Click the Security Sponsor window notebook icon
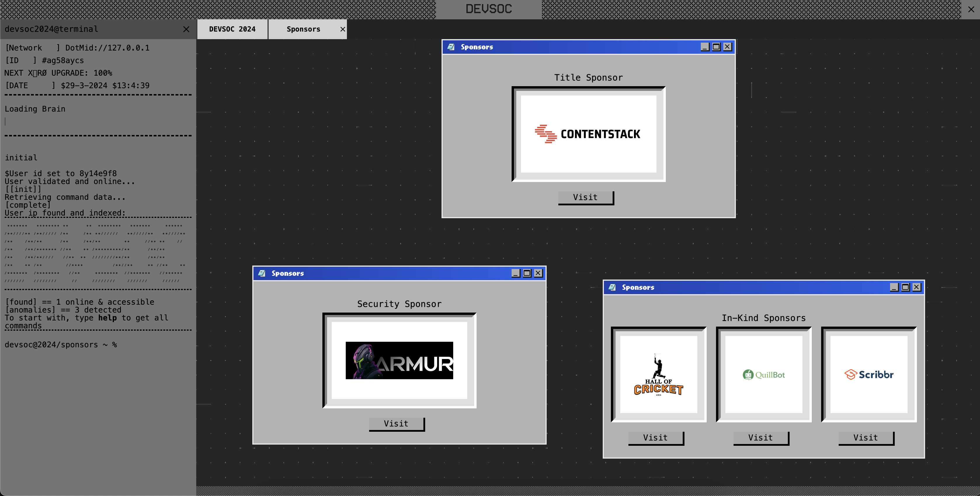This screenshot has height=496, width=980. (x=262, y=273)
